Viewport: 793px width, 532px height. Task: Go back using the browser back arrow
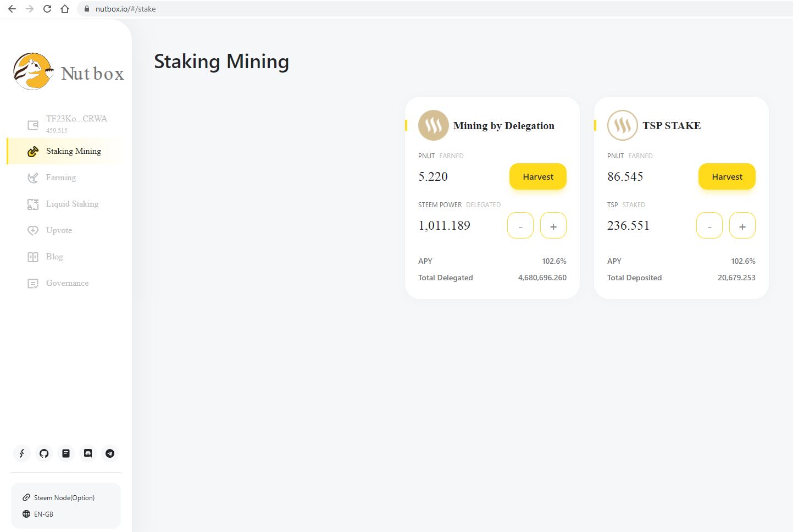pyautogui.click(x=12, y=9)
